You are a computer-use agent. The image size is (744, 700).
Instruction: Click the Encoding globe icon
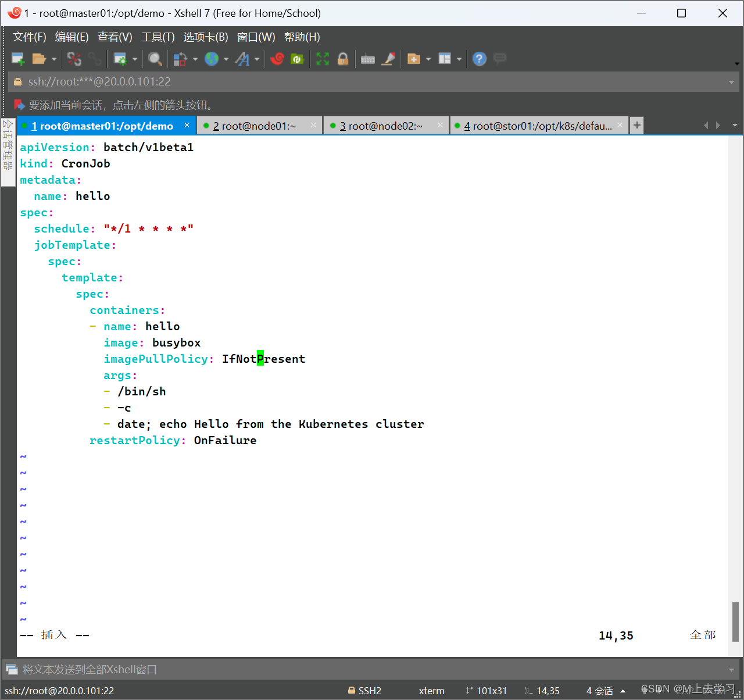212,59
